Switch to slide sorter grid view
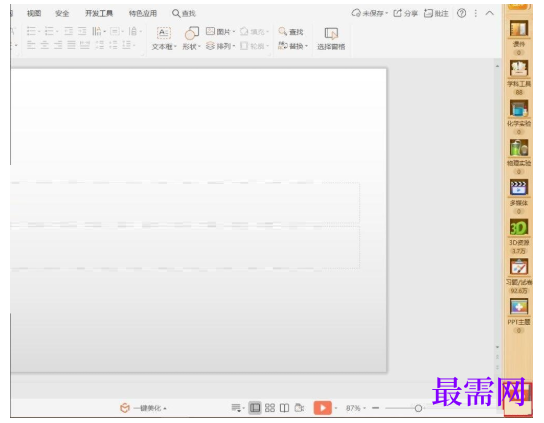This screenshot has width=544, height=423. [270, 408]
